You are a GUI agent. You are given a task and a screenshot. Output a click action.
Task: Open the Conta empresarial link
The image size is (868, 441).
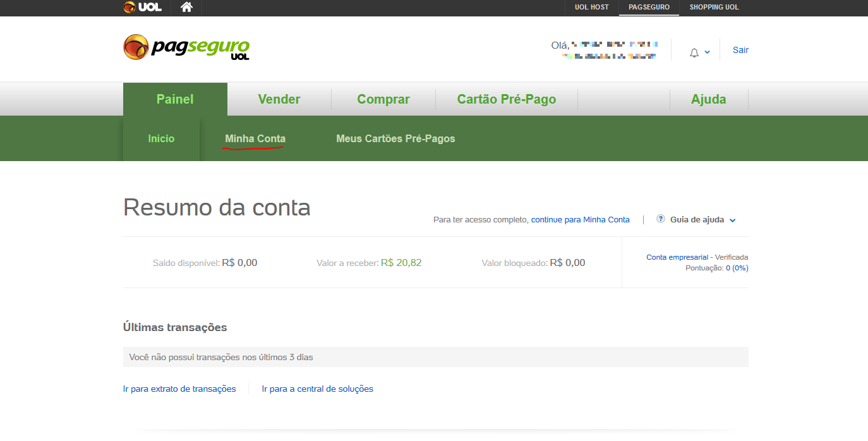677,257
